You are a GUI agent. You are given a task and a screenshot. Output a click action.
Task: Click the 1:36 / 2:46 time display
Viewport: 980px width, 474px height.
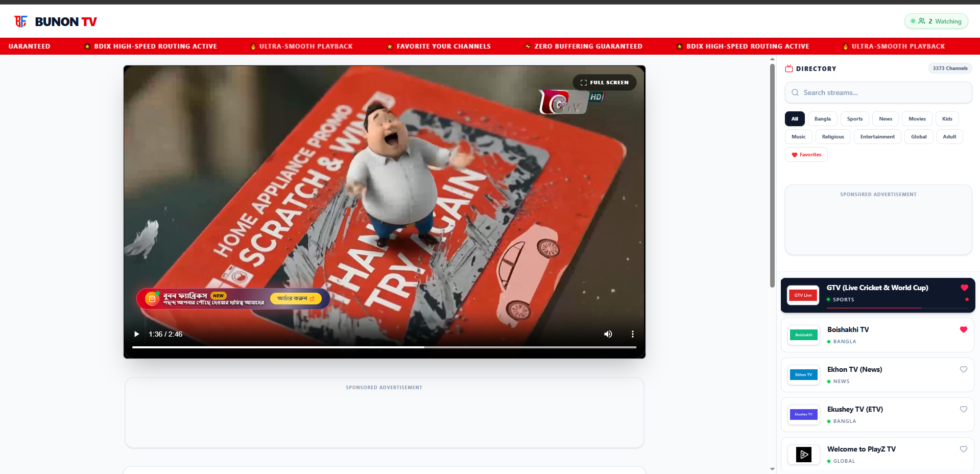(165, 334)
